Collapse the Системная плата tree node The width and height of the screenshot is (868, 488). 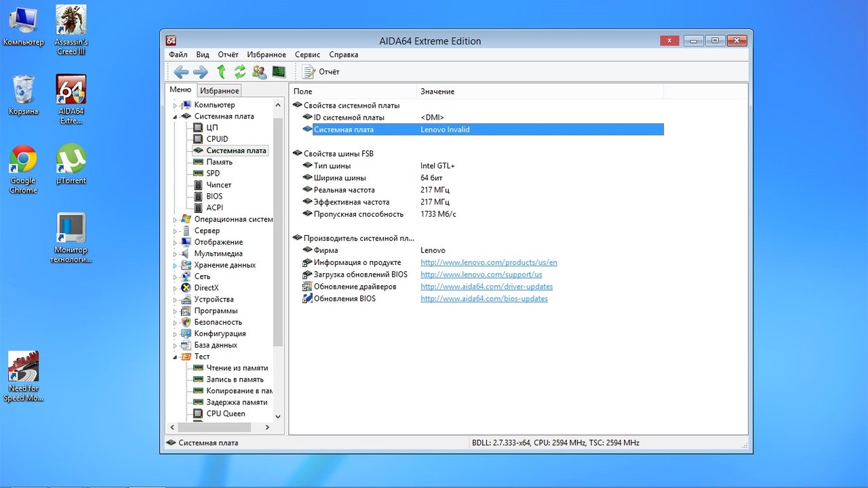click(175, 117)
